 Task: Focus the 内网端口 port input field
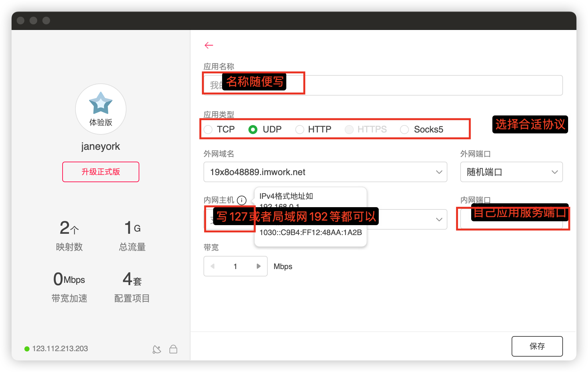[511, 219]
